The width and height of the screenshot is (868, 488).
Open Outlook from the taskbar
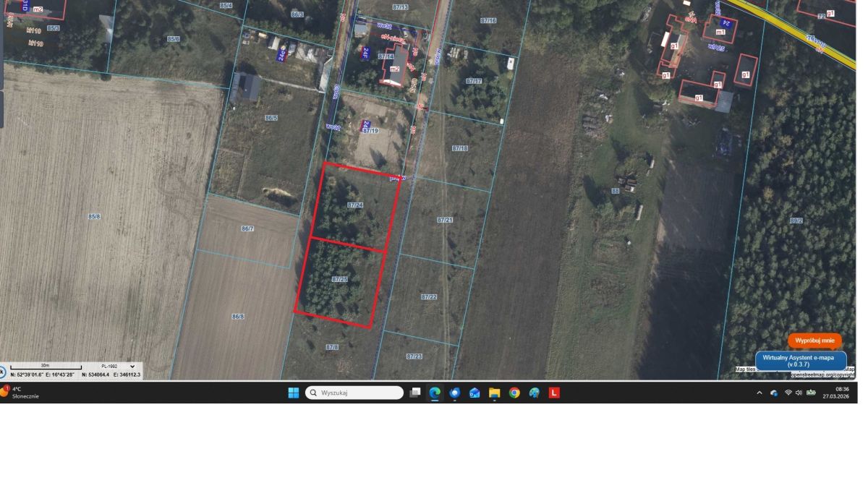point(475,393)
